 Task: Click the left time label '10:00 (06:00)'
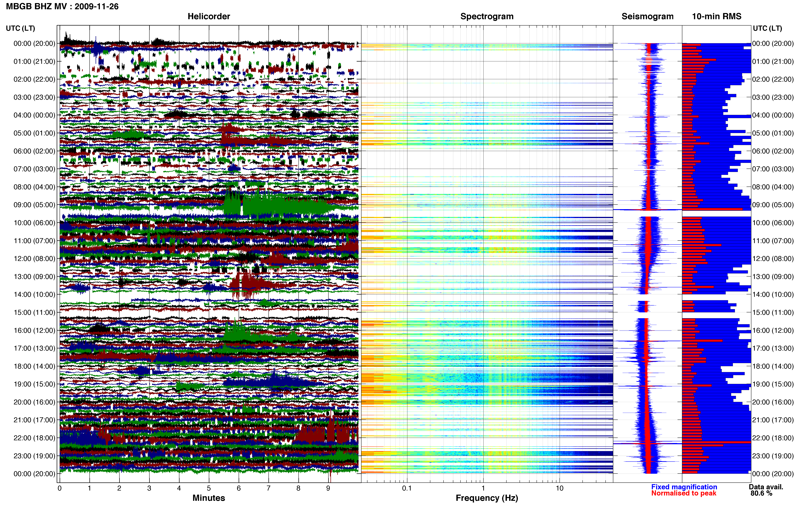tap(34, 223)
